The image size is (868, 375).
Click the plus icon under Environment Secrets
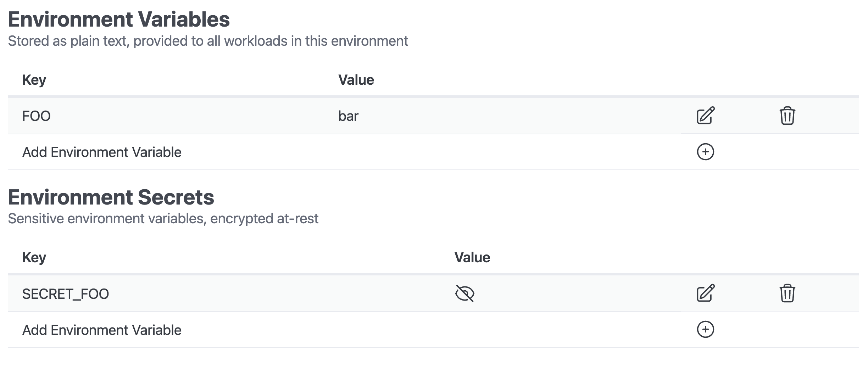pos(705,330)
